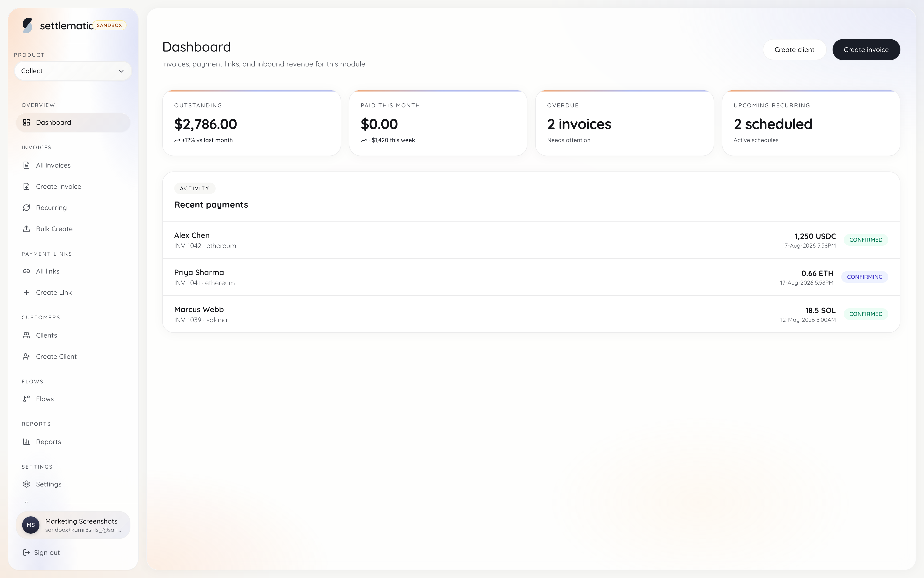This screenshot has width=924, height=578.
Task: Open the Overdue 2 invoices card
Action: tap(624, 123)
